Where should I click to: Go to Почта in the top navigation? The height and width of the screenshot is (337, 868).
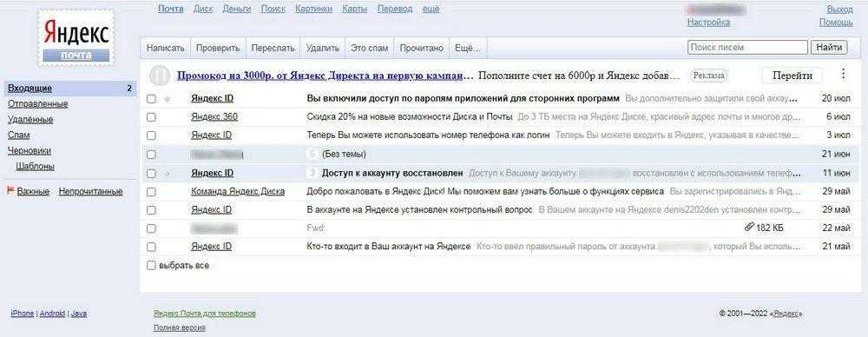pos(170,9)
